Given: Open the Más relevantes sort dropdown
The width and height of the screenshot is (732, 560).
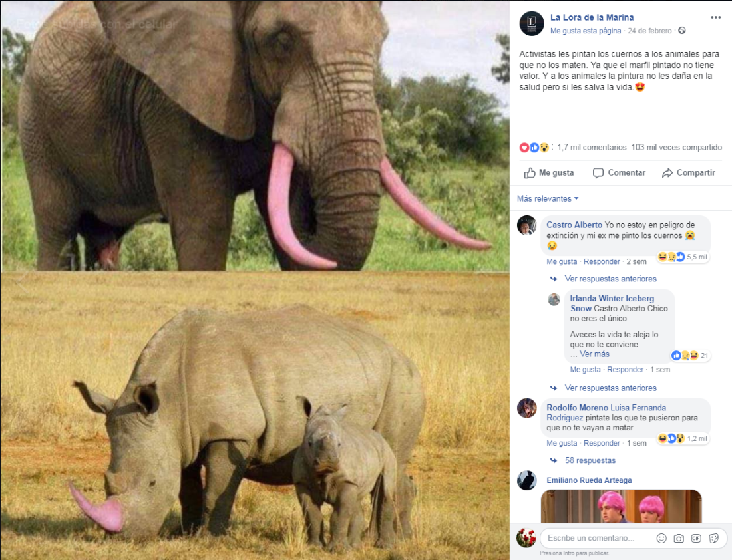Looking at the screenshot, I should [x=548, y=198].
